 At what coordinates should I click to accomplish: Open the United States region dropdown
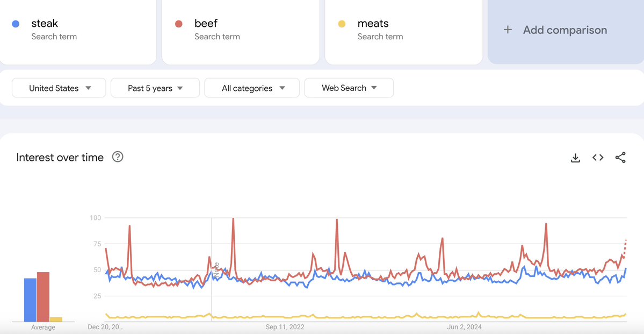click(59, 88)
